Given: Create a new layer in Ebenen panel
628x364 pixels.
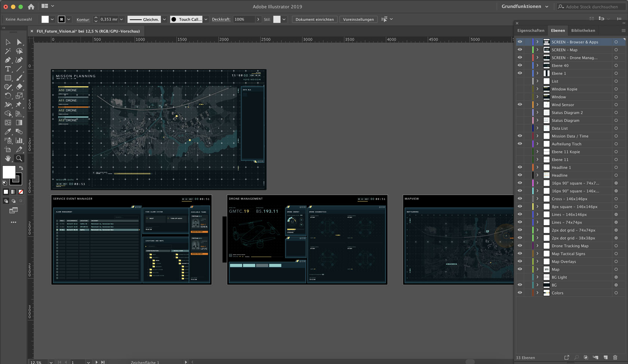Looking at the screenshot, I should tap(606, 358).
